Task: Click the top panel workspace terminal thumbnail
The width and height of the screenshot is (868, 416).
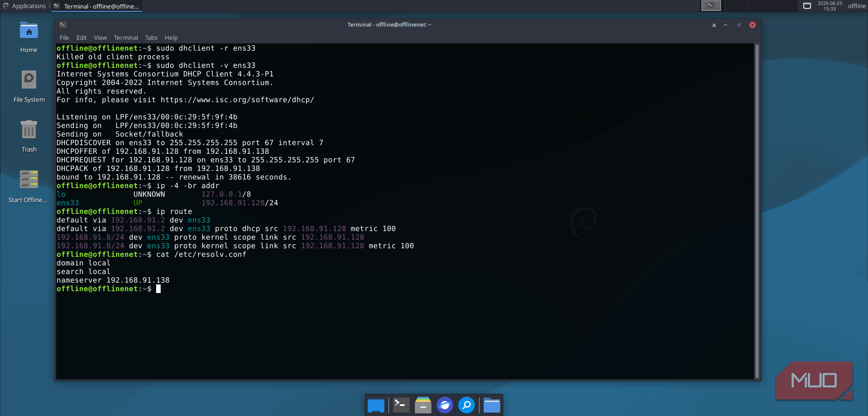Action: [x=711, y=5]
